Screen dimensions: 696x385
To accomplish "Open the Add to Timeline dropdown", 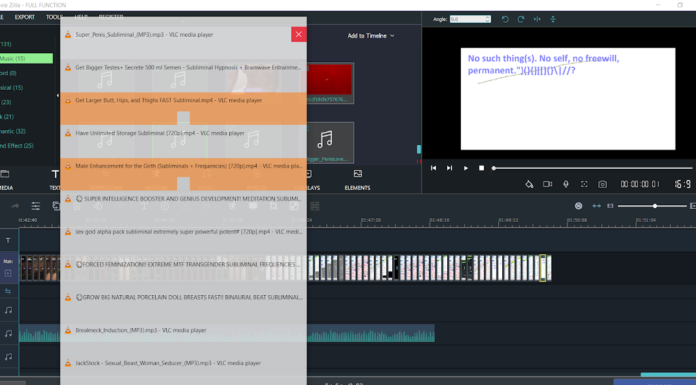I will (x=371, y=36).
